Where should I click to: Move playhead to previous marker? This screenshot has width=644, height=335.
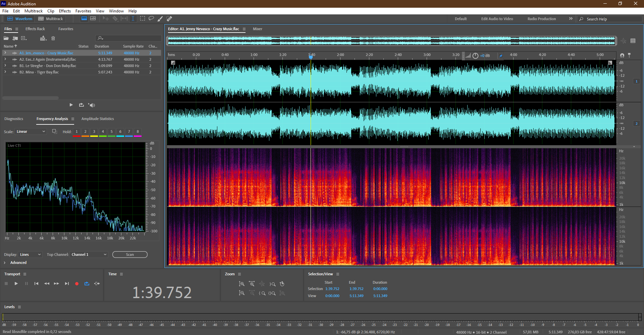[x=36, y=284]
